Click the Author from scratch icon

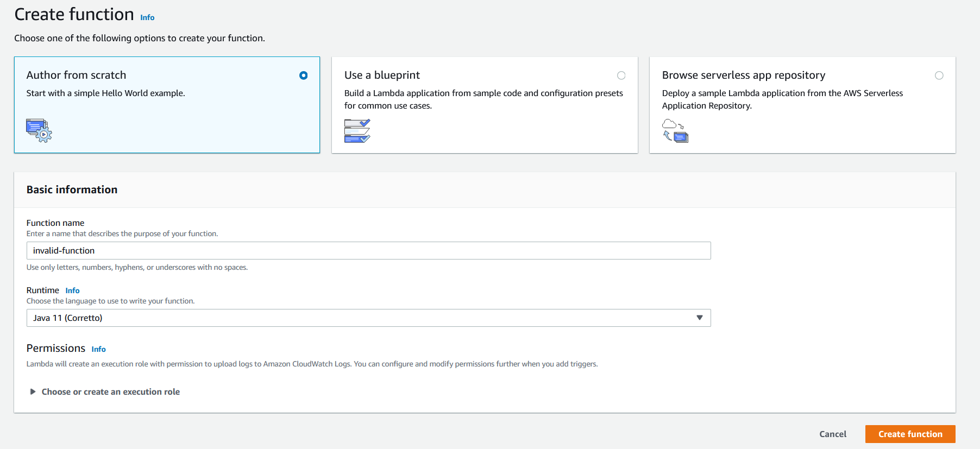coord(39,131)
